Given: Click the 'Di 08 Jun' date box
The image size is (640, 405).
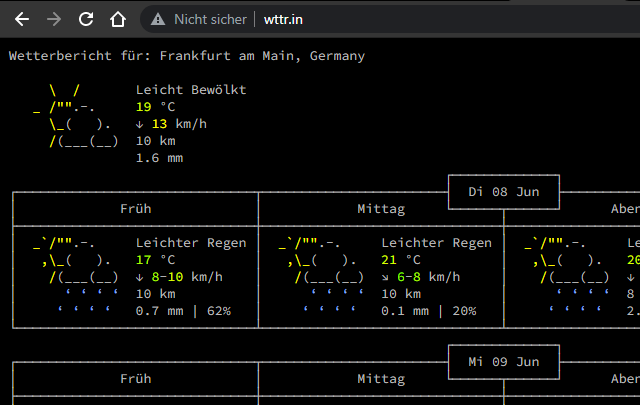Looking at the screenshot, I should coord(504,192).
